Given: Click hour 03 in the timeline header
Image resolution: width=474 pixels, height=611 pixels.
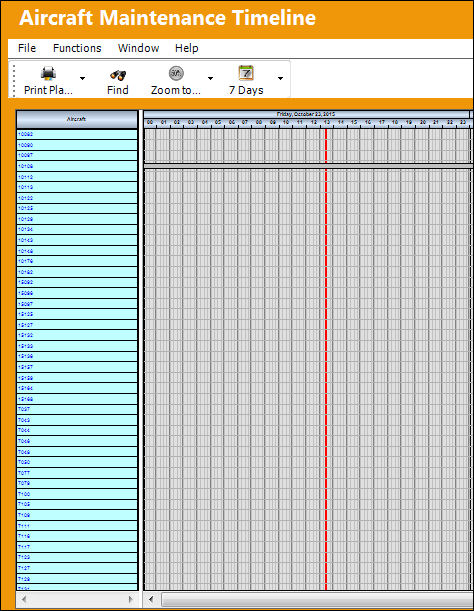Looking at the screenshot, I should tap(191, 122).
